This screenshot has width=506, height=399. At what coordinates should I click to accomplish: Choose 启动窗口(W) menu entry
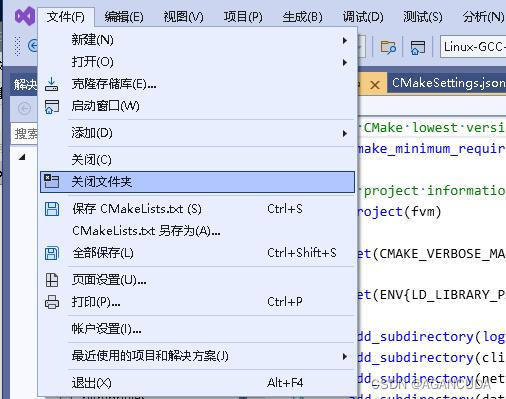click(197, 106)
